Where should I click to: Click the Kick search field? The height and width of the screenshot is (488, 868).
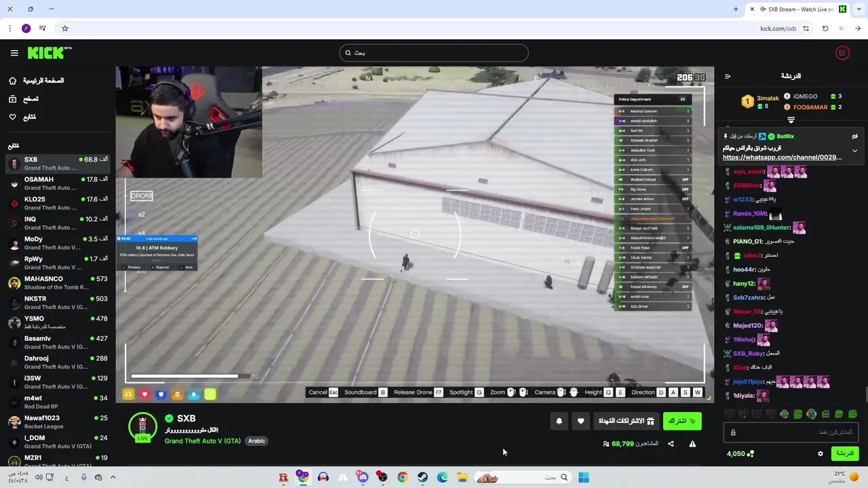pos(434,53)
